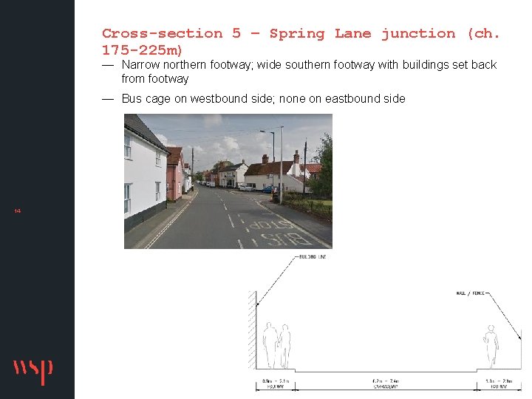Select the right footway dimension label
Viewport: 532px width, 399px height.
coord(499,383)
